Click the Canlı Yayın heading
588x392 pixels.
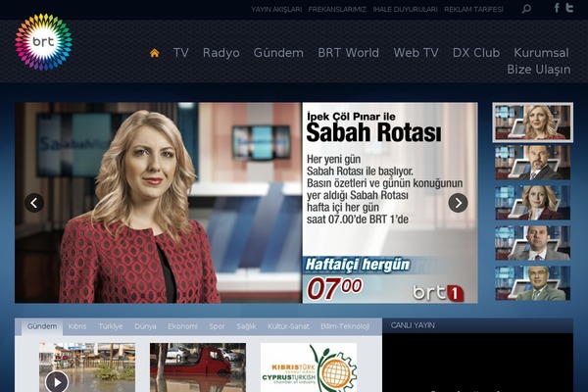(413, 325)
